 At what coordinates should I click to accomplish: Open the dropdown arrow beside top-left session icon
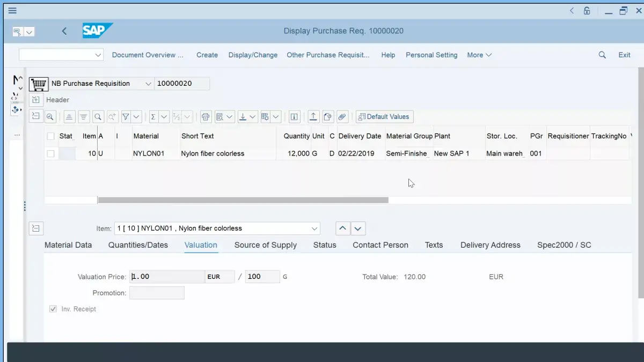click(x=30, y=32)
